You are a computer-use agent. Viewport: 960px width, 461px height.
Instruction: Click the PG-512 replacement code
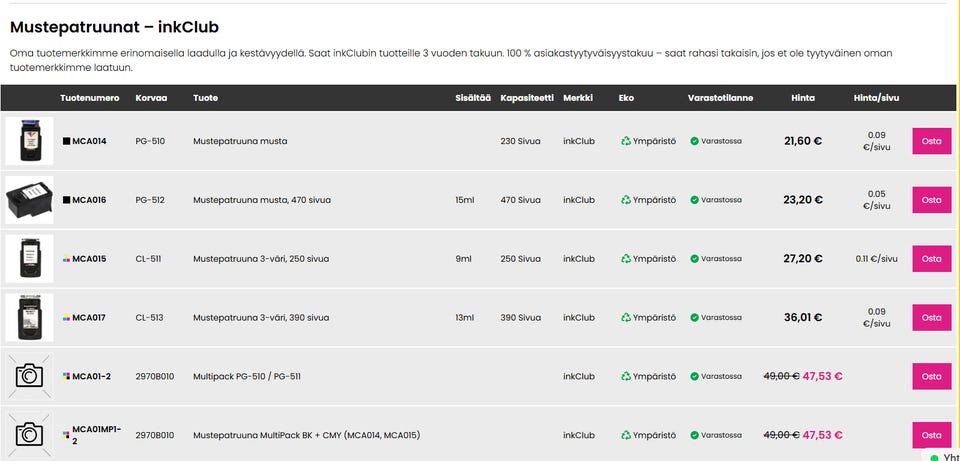[150, 200]
